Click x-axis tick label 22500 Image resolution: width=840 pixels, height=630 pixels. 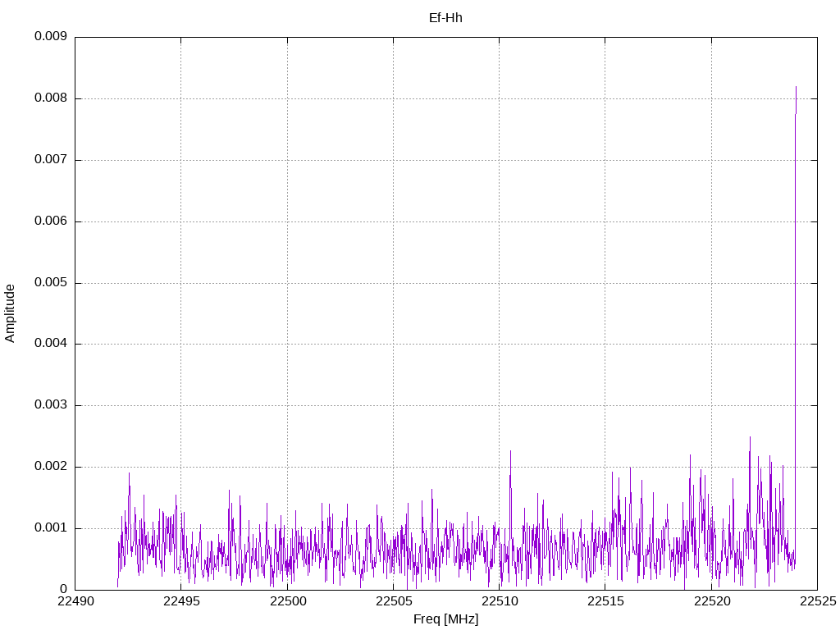click(x=288, y=601)
